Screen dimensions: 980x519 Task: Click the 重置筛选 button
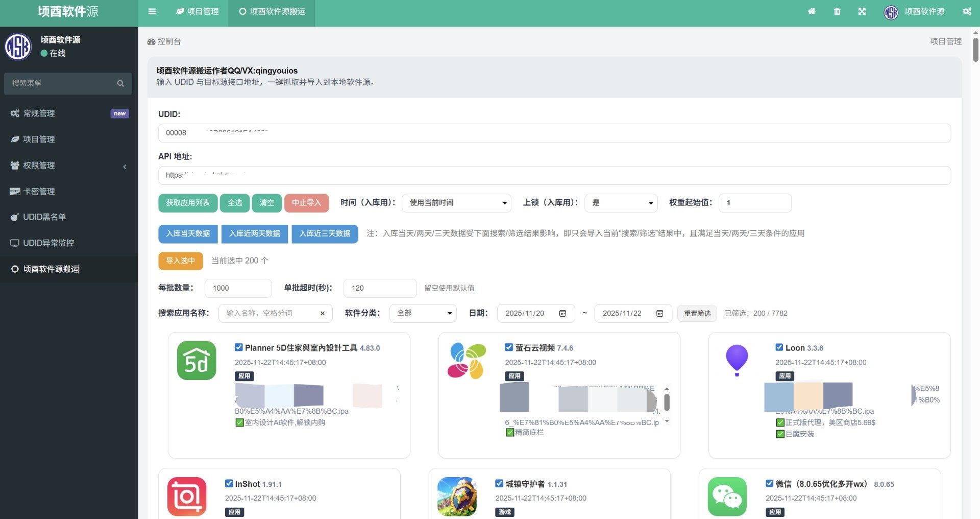click(697, 313)
